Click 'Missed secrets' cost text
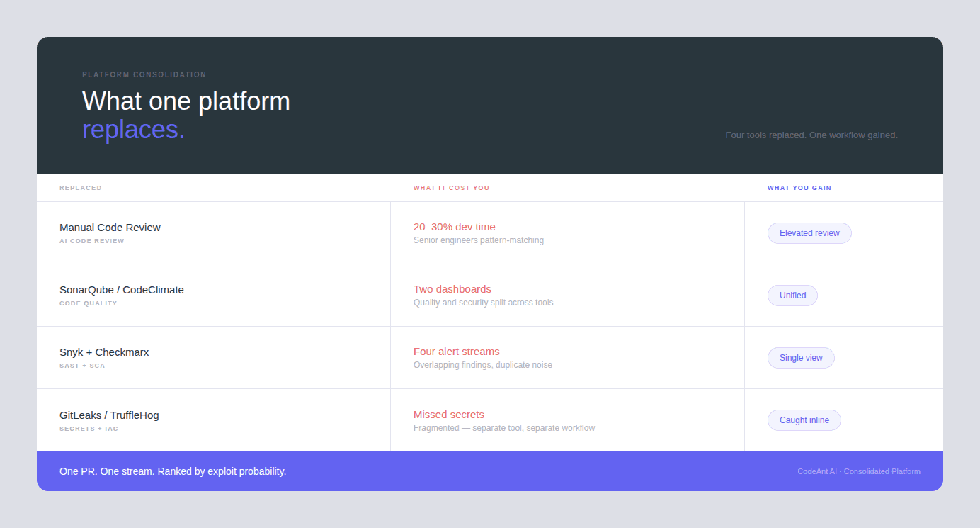 (x=449, y=415)
